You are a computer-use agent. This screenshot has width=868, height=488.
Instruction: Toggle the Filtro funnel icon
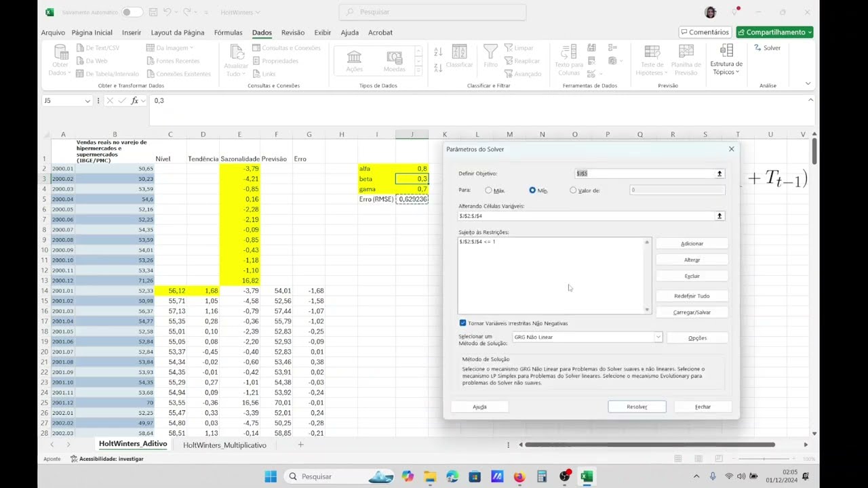(x=490, y=57)
